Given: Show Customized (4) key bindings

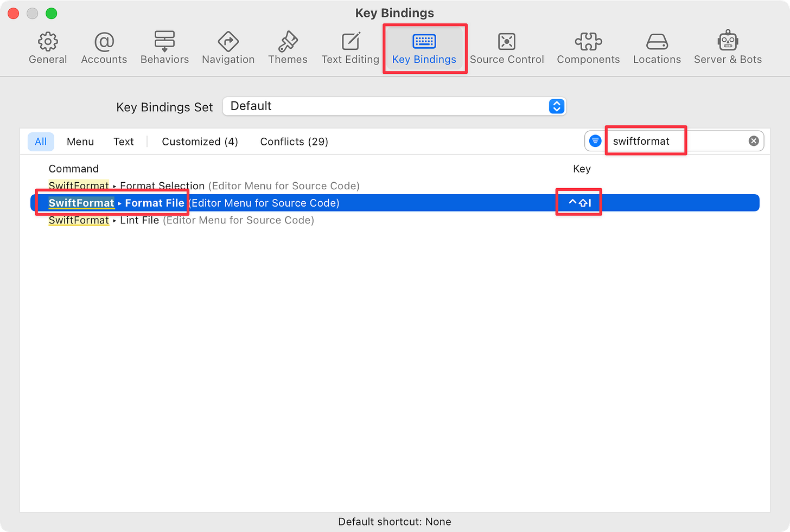Looking at the screenshot, I should 200,142.
